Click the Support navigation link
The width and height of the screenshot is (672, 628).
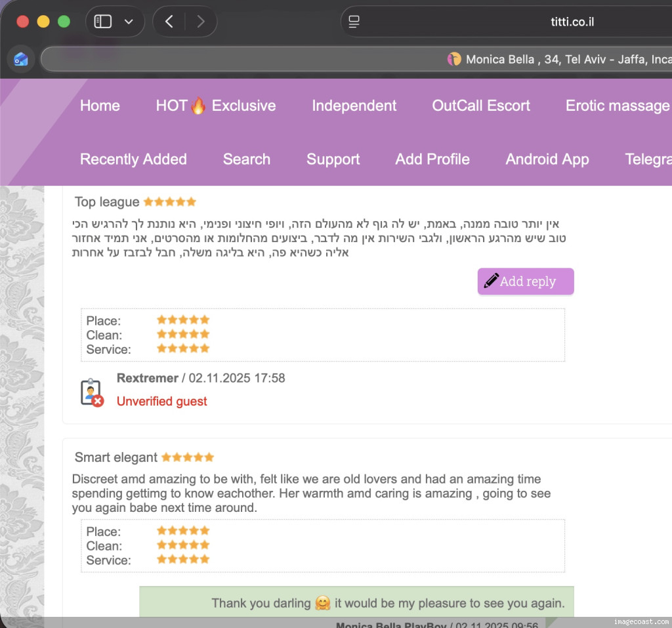pos(333,159)
